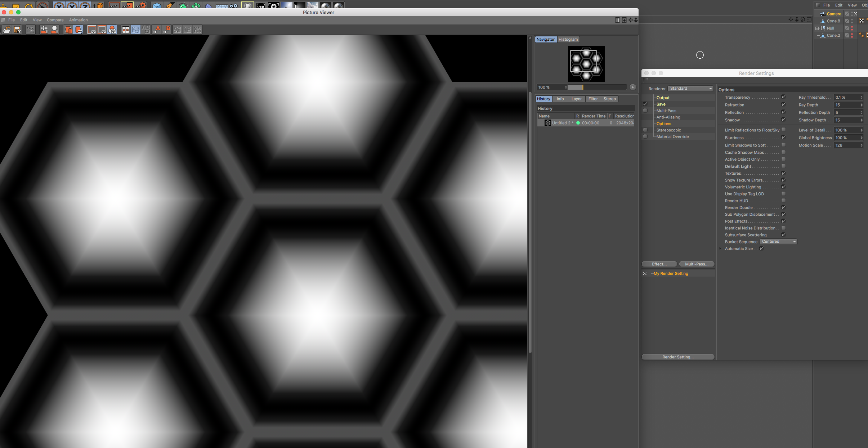Click the Effect... button
This screenshot has height=448, width=868.
pyautogui.click(x=659, y=264)
